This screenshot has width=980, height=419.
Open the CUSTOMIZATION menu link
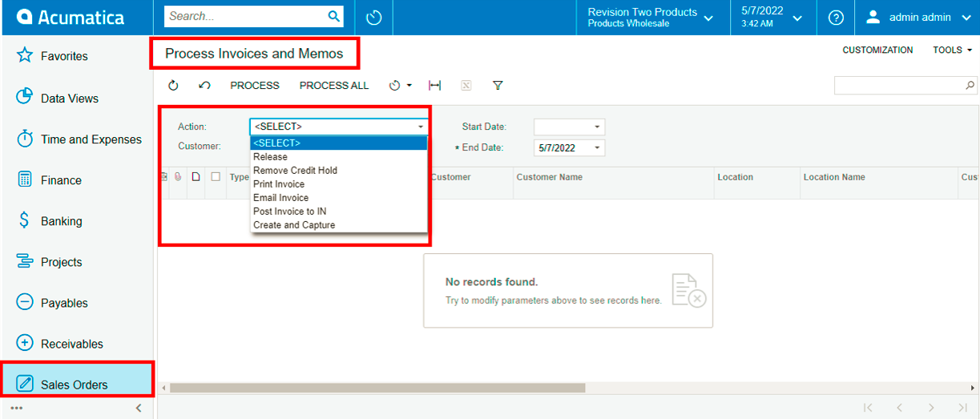[877, 50]
